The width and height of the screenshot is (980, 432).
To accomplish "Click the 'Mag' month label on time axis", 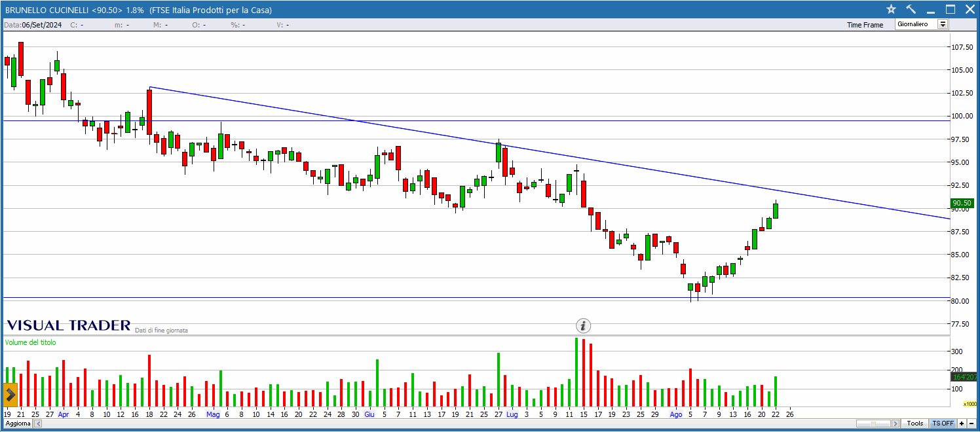I will 213,414.
